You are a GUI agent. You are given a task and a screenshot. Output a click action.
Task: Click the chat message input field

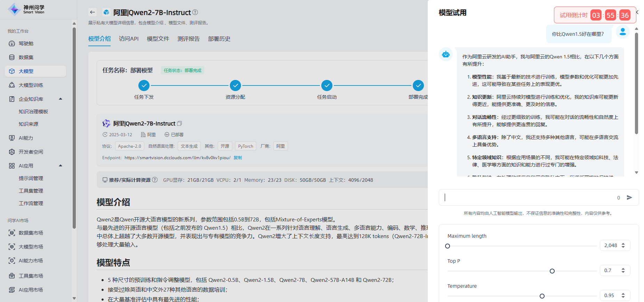point(529,197)
